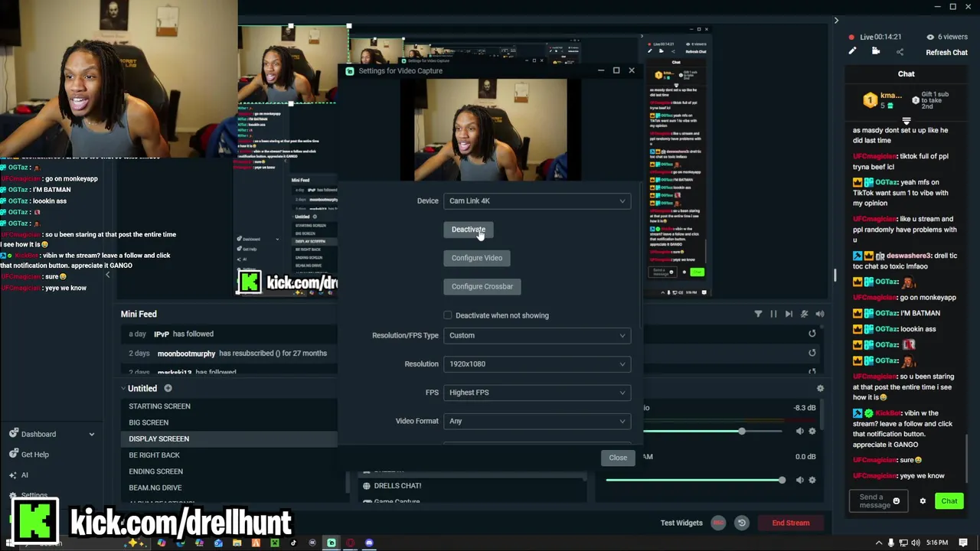This screenshot has height=551, width=980.
Task: Open settings gear for the 0.0 dB source
Action: point(812,480)
